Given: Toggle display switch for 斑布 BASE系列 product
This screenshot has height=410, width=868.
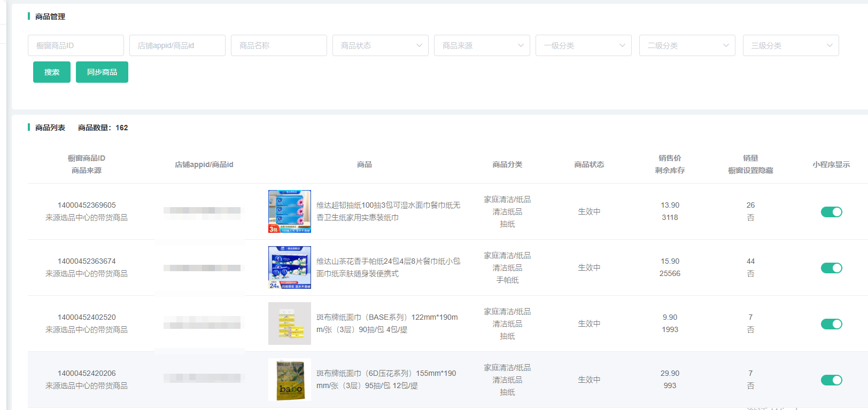Looking at the screenshot, I should [831, 324].
